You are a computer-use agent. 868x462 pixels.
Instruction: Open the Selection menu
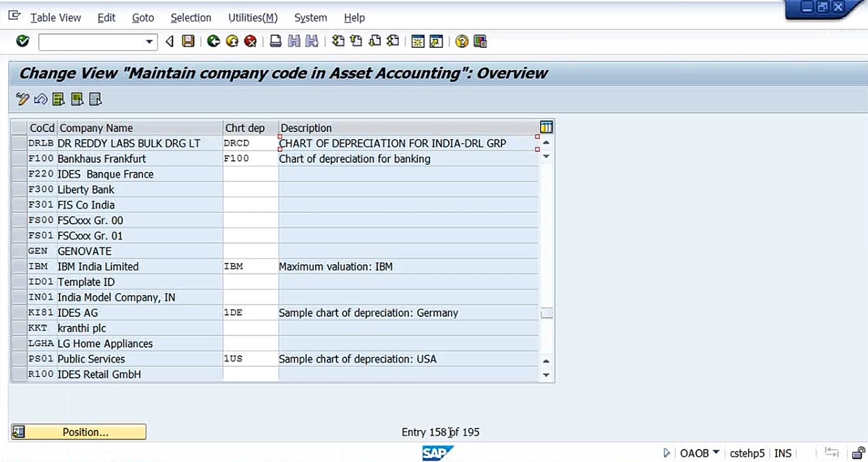click(x=191, y=18)
